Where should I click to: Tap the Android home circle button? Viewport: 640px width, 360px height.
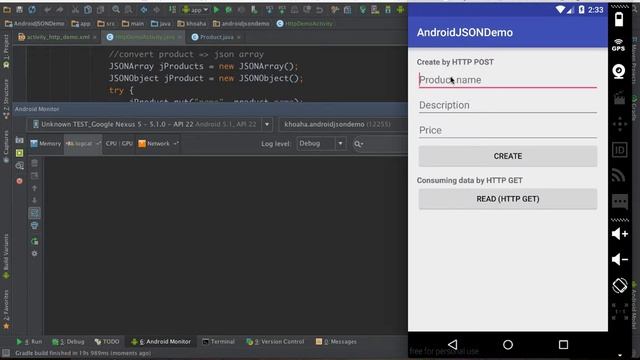(508, 344)
